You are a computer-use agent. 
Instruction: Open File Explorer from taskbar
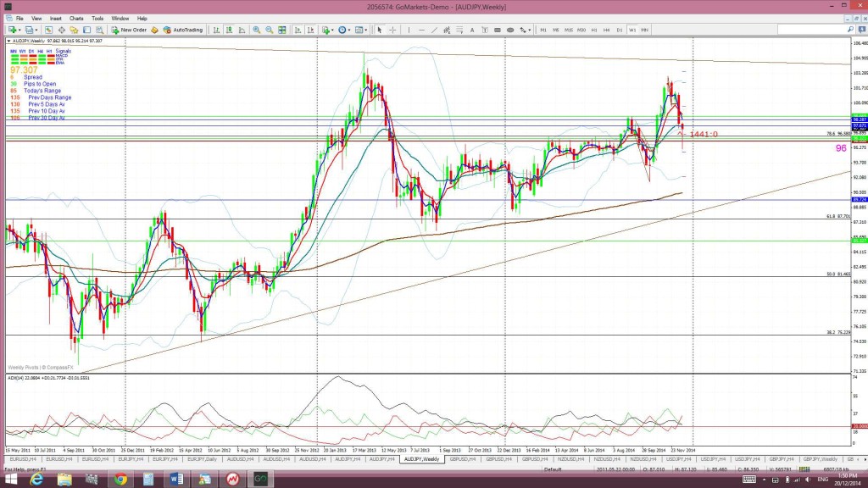tap(64, 480)
